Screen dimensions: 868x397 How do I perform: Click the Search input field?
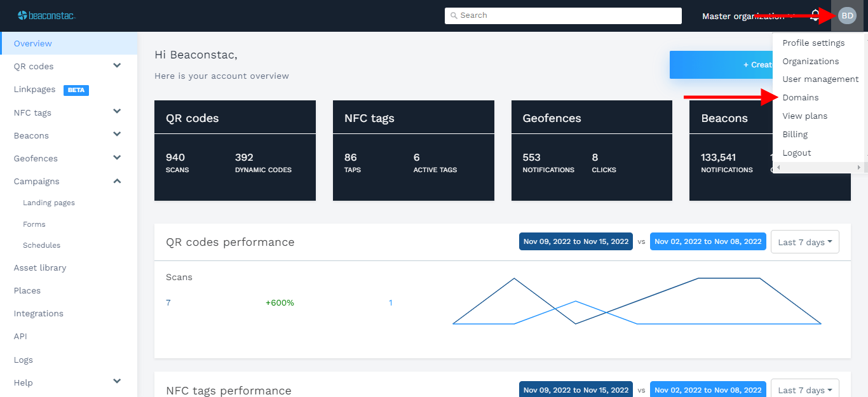point(563,16)
